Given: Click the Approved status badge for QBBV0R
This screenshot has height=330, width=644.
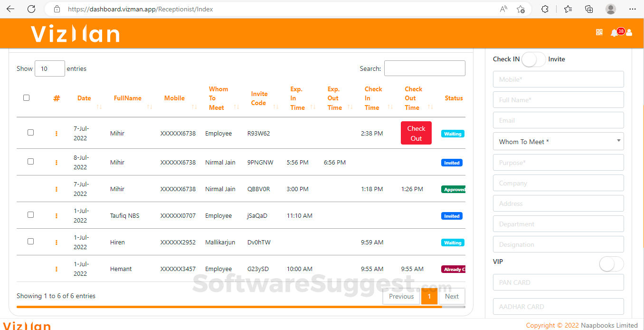Looking at the screenshot, I should 454,189.
